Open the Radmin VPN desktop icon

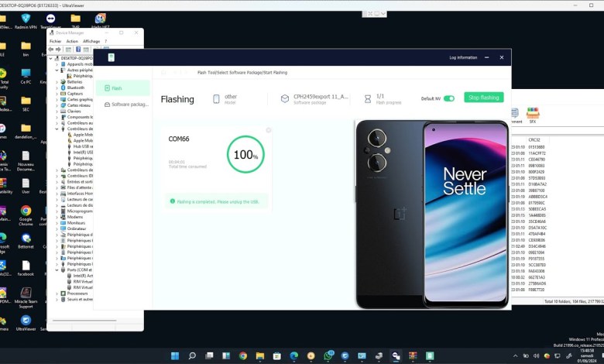(x=26, y=20)
